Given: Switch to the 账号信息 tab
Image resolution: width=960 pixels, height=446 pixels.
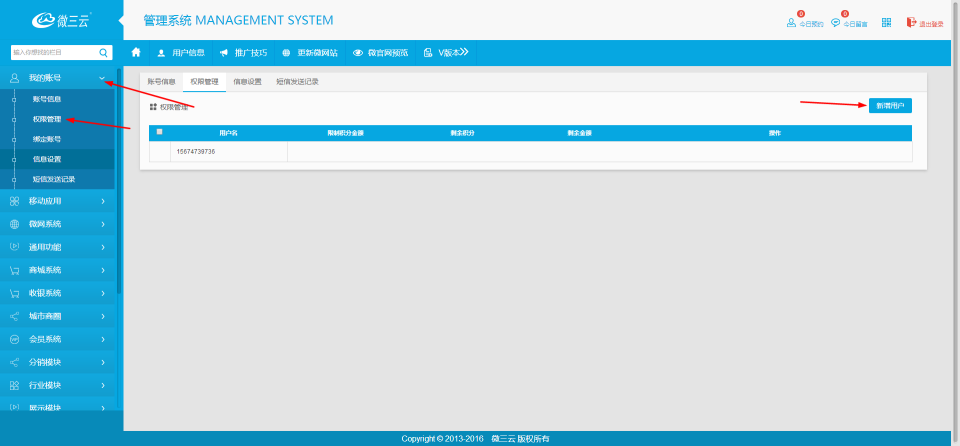Looking at the screenshot, I should tap(161, 81).
